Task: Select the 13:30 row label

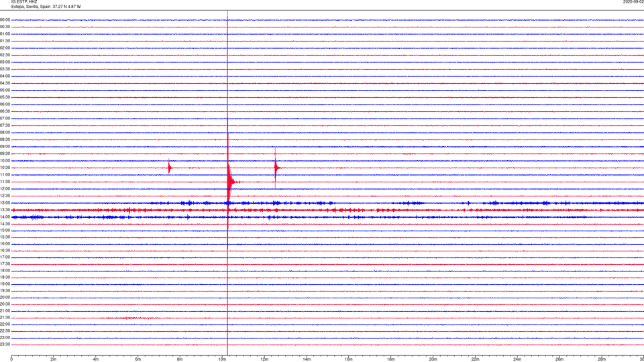Action: tap(5, 210)
